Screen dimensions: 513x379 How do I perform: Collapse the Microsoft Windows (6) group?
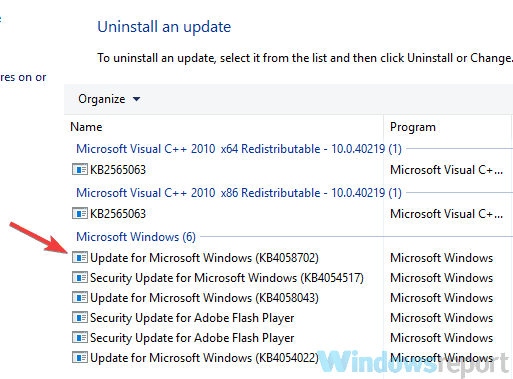[x=136, y=237]
